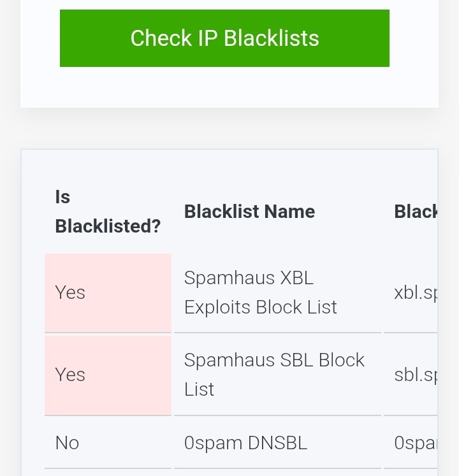Click gray page gap above the results table

point(229,128)
